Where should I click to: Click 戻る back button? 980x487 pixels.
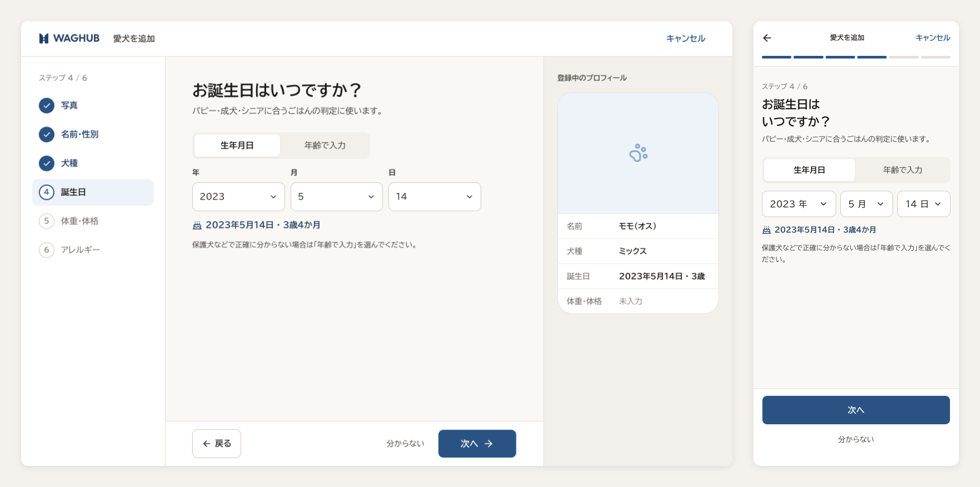[x=217, y=444]
